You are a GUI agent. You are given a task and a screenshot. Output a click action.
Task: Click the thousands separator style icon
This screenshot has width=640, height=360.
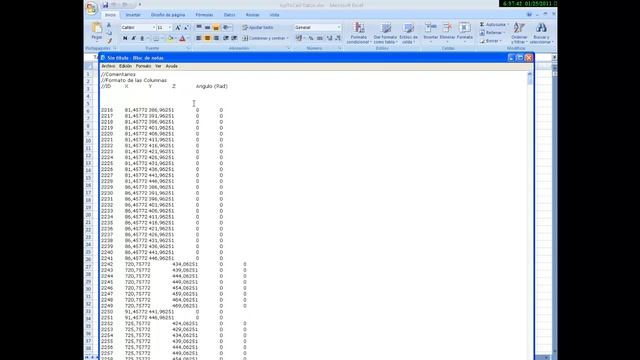click(320, 38)
